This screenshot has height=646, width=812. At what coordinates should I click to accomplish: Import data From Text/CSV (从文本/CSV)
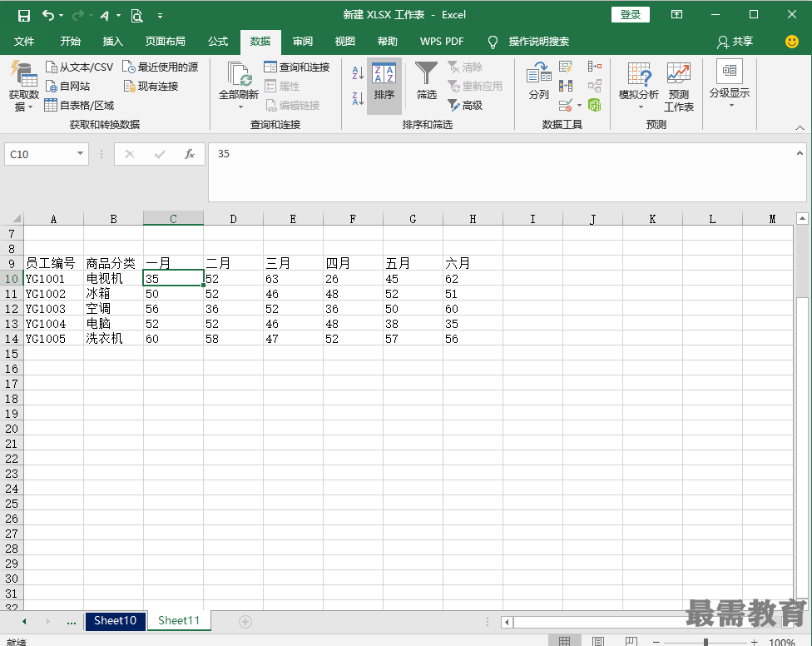(x=79, y=67)
